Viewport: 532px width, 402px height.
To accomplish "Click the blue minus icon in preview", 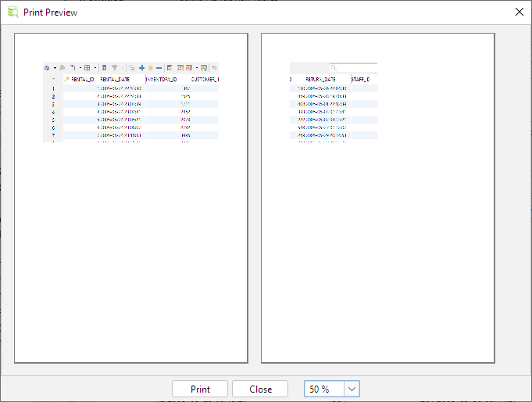I will [x=159, y=68].
